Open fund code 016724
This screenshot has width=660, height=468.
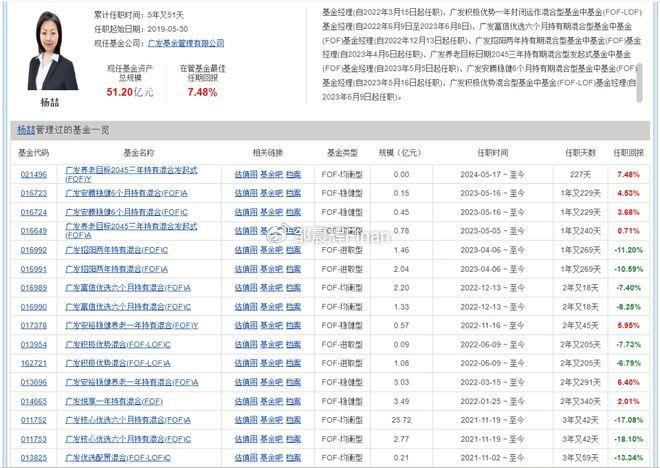click(x=34, y=212)
